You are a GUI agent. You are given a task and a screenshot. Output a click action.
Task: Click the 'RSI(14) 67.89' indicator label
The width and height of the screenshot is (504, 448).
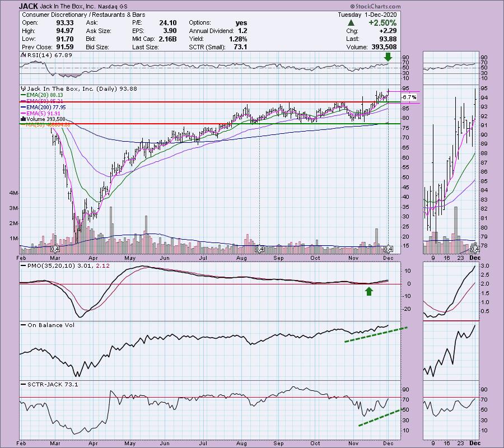pos(50,55)
